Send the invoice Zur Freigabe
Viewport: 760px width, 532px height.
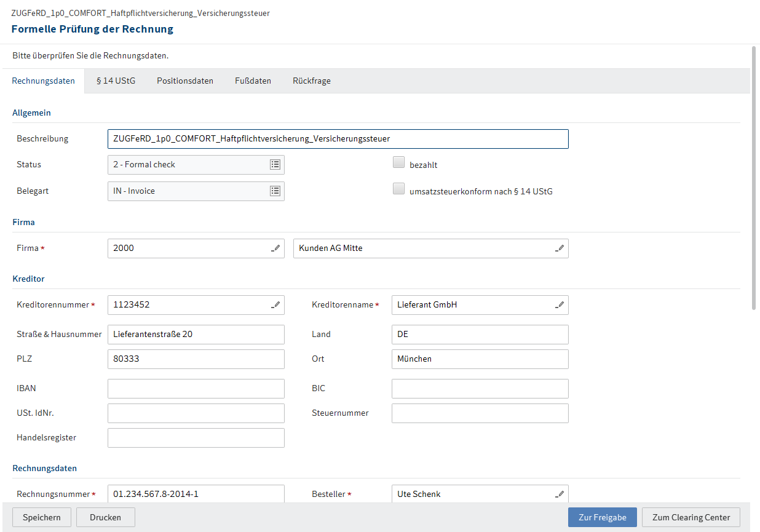click(603, 517)
